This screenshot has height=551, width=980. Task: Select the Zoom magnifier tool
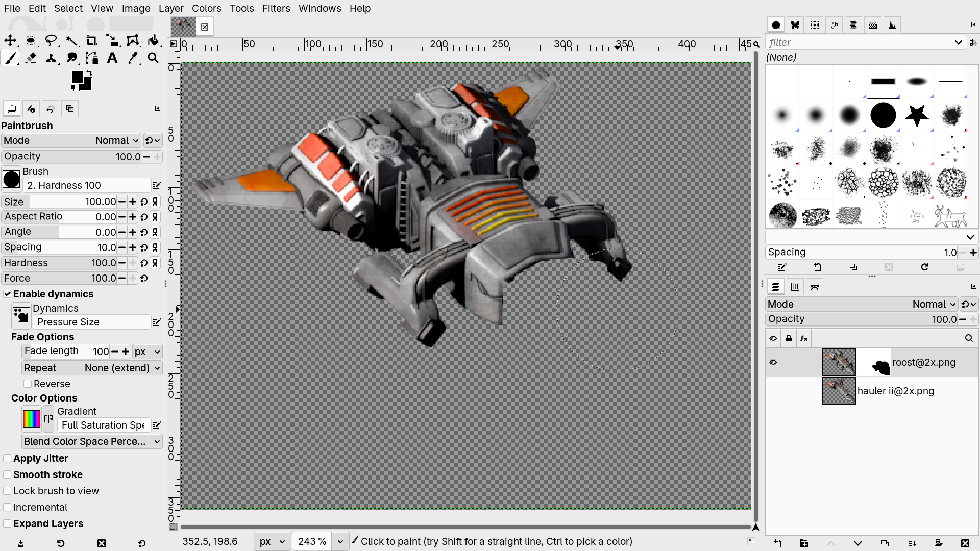(x=153, y=58)
